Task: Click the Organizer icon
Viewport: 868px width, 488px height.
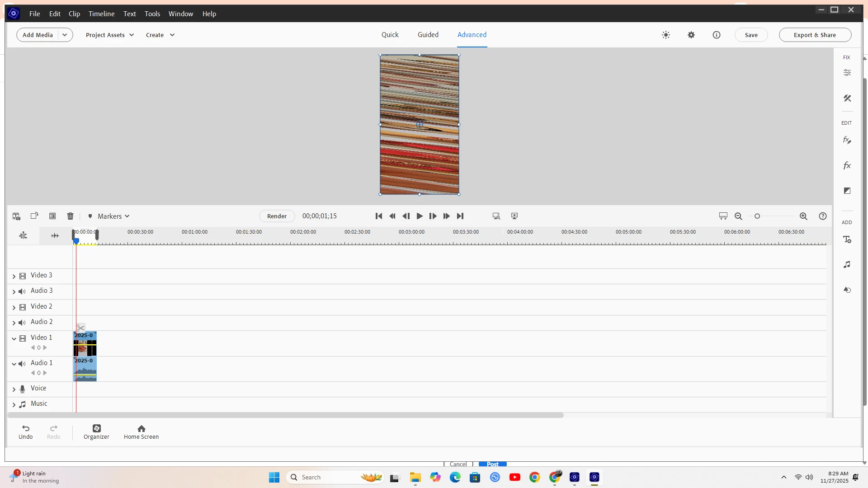Action: point(96,432)
